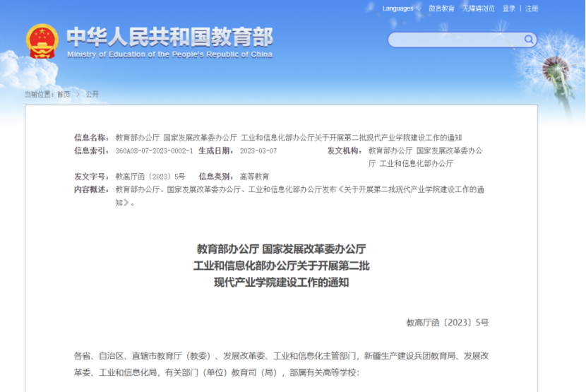Click the 中华人民共和国教育部 site title
Screen dimensions: 586x392
coord(170,37)
